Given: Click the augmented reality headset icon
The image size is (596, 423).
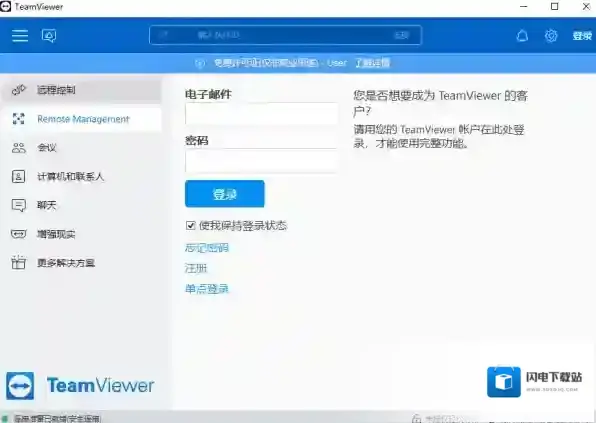Looking at the screenshot, I should pos(19,234).
